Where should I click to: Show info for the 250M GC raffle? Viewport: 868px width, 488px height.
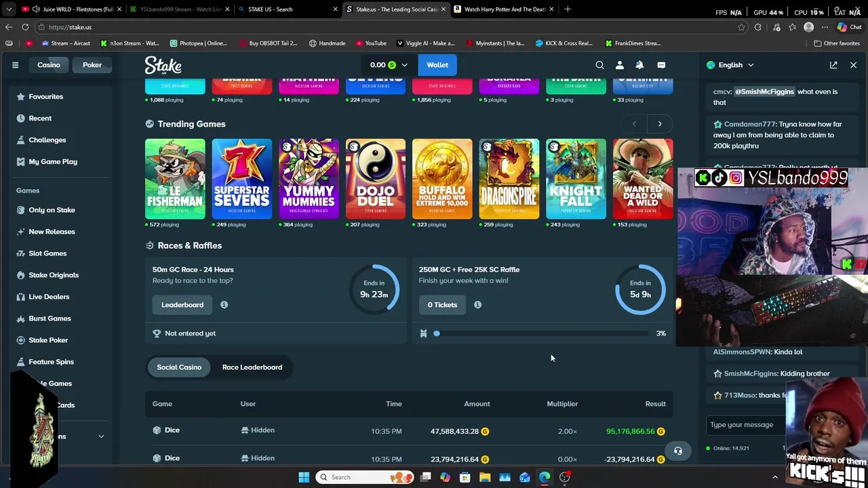477,305
